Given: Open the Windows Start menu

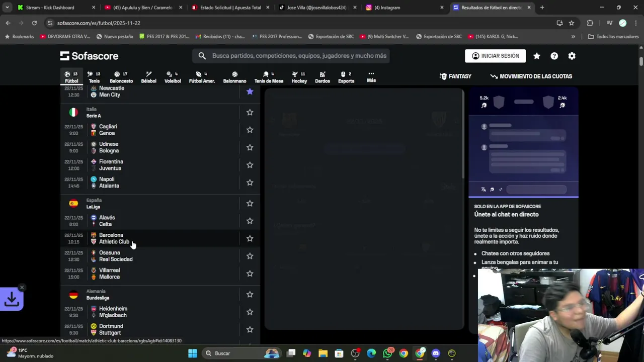Looking at the screenshot, I should pyautogui.click(x=193, y=353).
